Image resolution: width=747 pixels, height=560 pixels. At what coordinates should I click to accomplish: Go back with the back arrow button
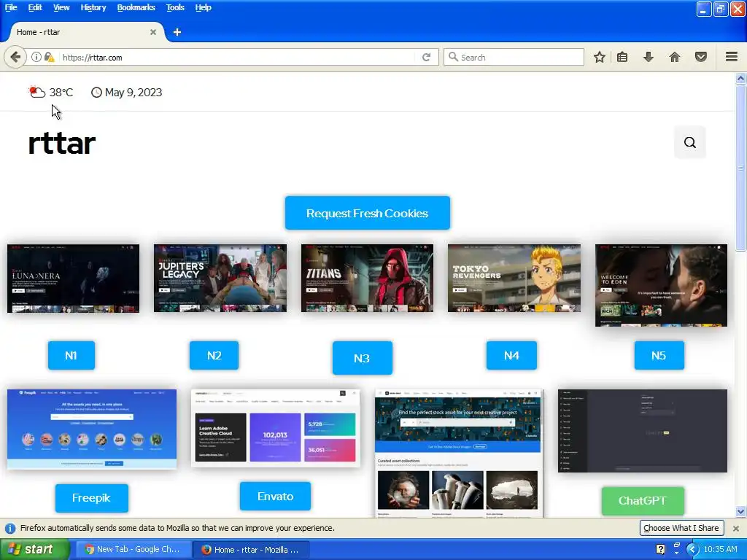[15, 57]
